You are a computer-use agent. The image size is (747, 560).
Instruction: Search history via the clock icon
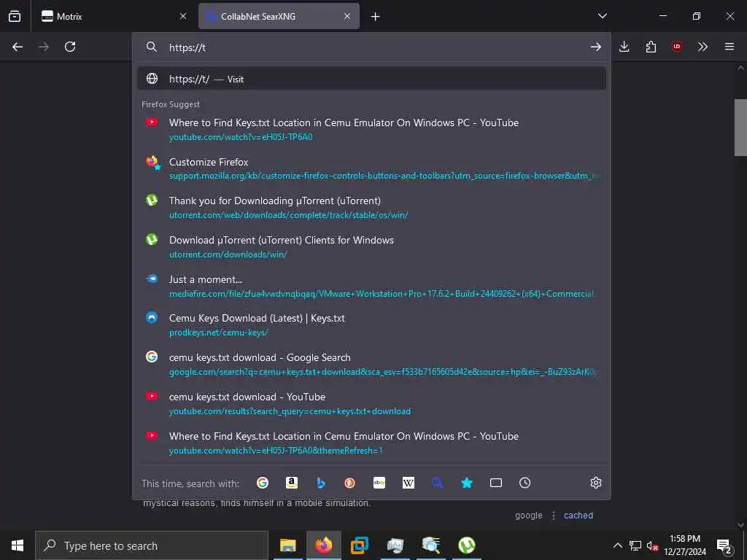[x=525, y=483]
